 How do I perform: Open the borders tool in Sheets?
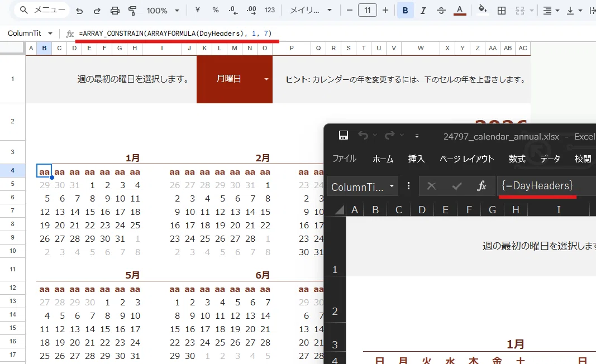[x=502, y=10]
